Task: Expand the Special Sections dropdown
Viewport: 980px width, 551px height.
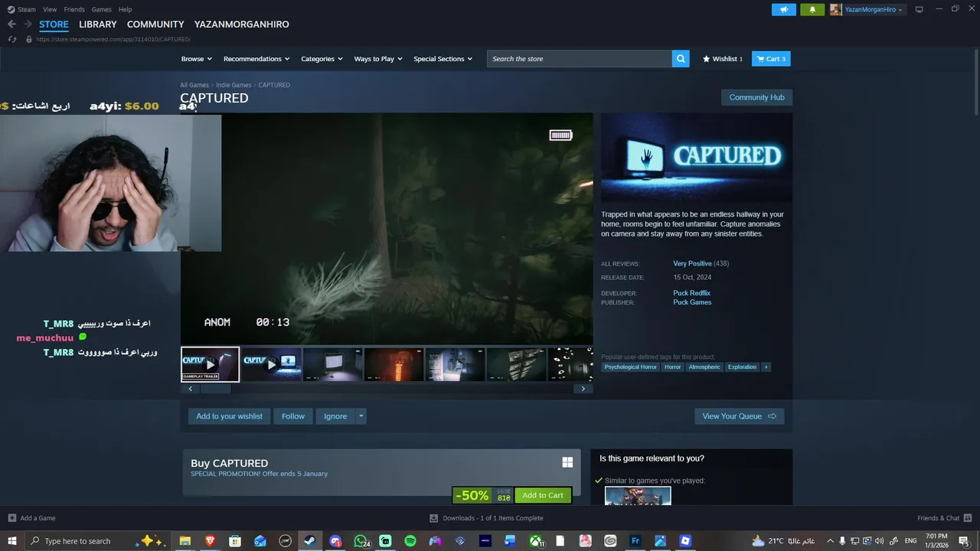Action: click(x=443, y=59)
